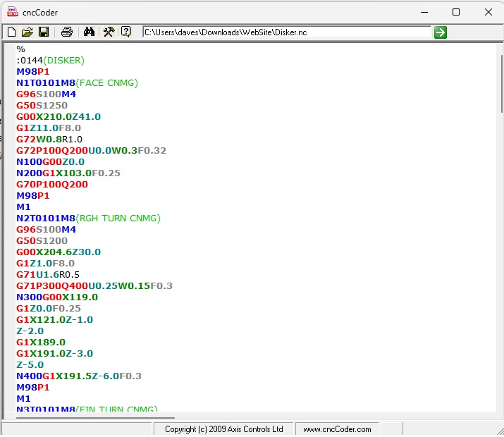Click the N400G1X191.5Z-6.0F0.3 line
Screen dimensions: 504x437
(79, 376)
